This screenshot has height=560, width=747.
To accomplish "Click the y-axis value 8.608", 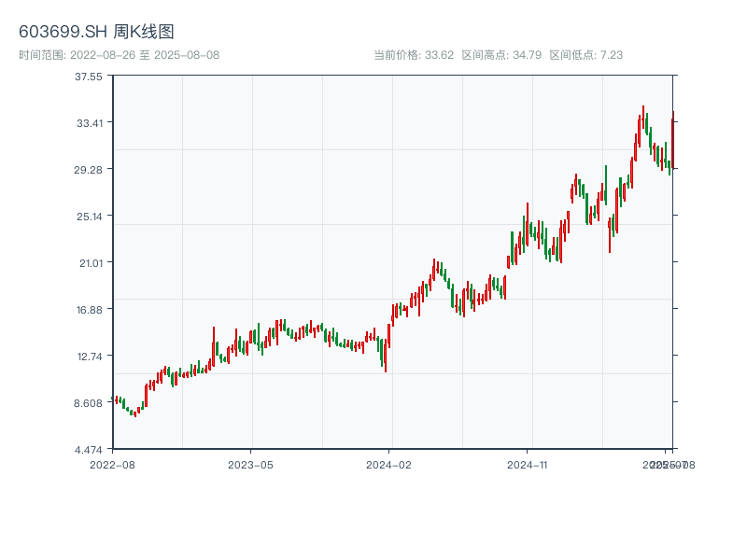I will [88, 403].
